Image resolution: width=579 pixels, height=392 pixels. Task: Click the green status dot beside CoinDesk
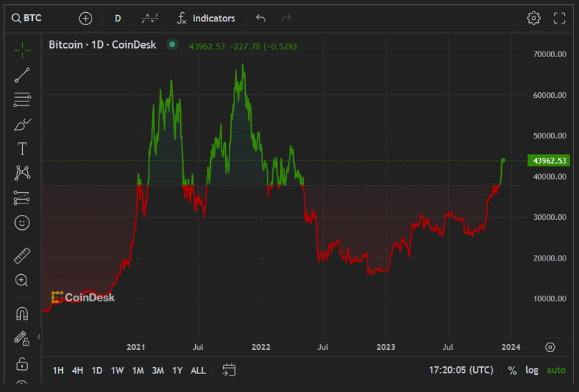click(x=172, y=45)
